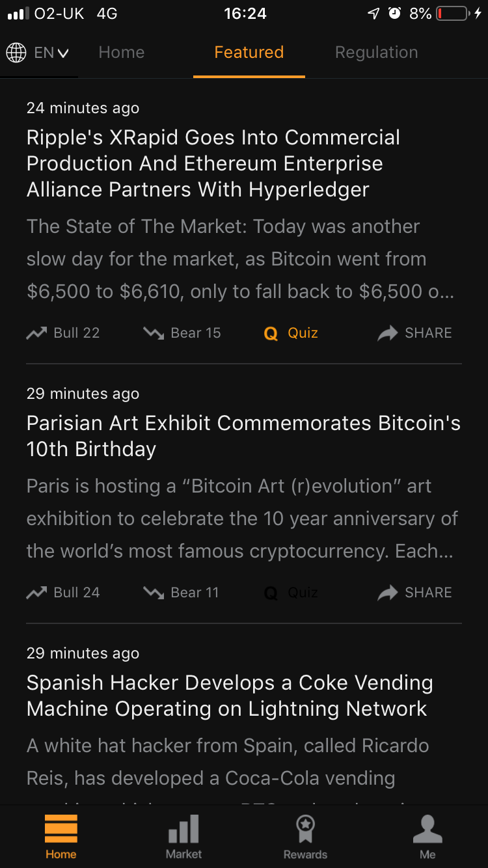Vote Bear 11 on Parisian Art article

[181, 593]
